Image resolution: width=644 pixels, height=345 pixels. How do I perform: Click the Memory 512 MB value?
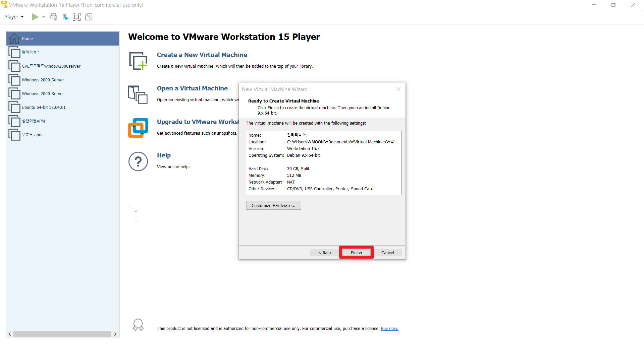(x=294, y=176)
